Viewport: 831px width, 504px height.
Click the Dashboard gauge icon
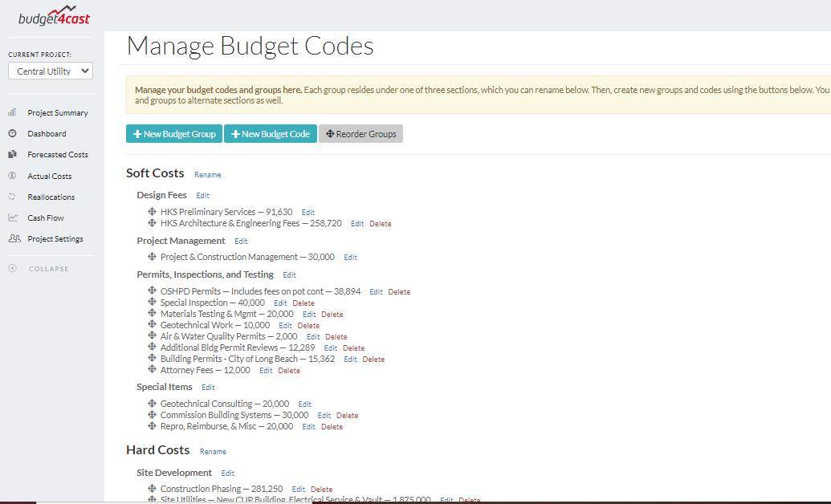13,133
